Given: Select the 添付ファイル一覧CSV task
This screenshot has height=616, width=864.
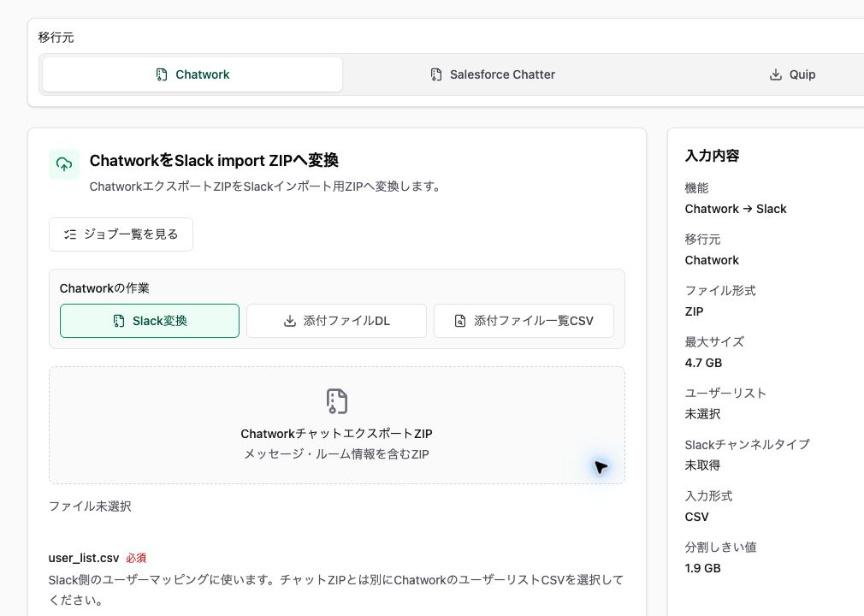Looking at the screenshot, I should coord(524,321).
